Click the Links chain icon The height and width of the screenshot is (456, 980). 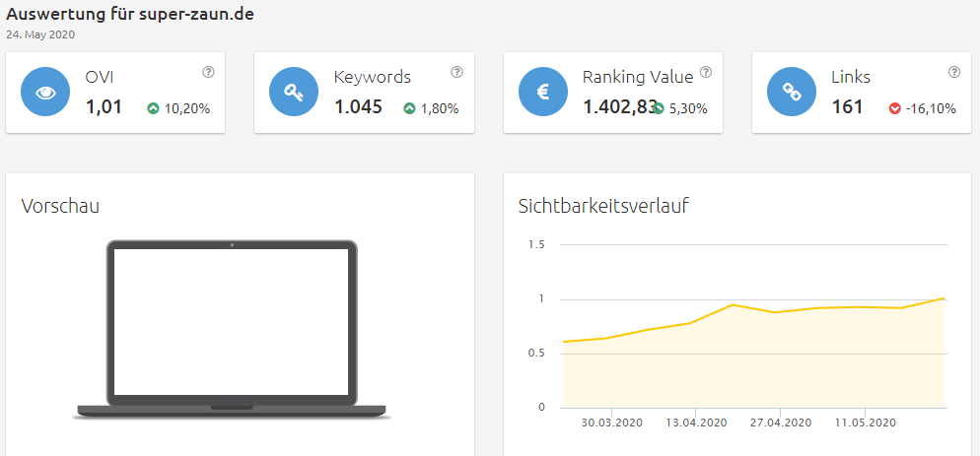click(792, 93)
